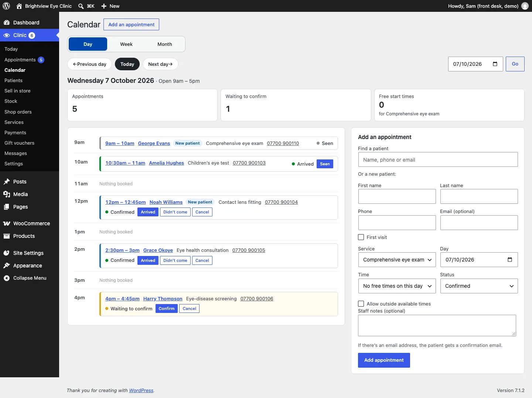Click the WordPress logo icon
The width and height of the screenshot is (532, 398).
[6, 6]
